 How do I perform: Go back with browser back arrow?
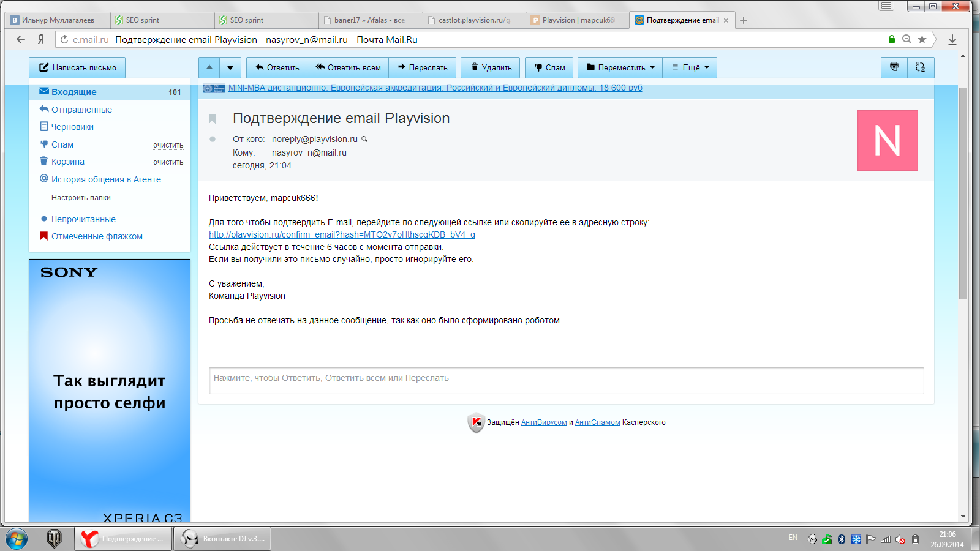click(21, 39)
